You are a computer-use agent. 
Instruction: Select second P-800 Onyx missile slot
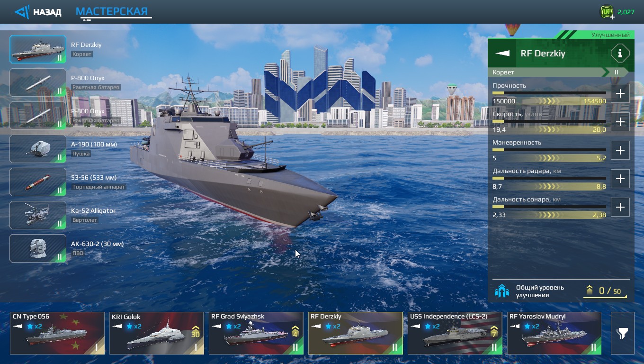coord(38,116)
